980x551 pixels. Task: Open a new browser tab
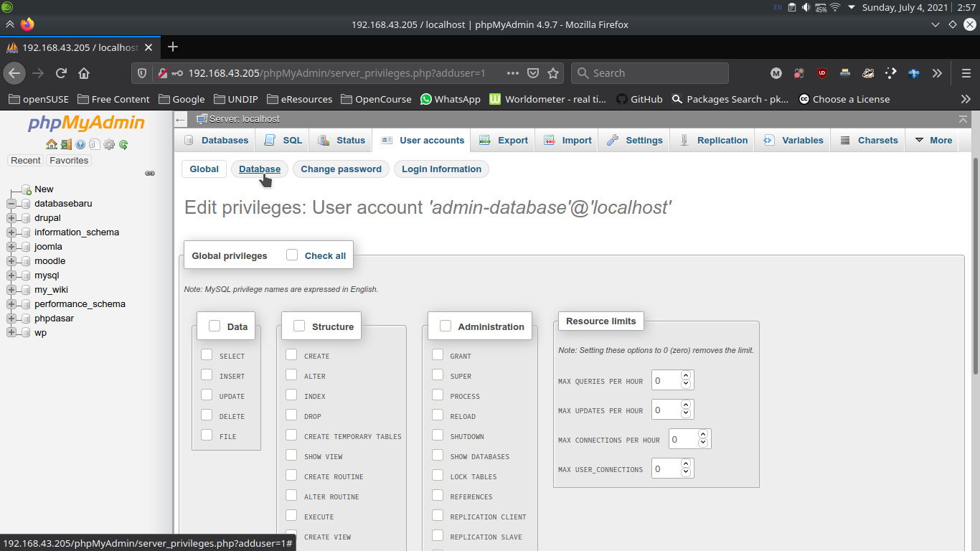pos(172,47)
